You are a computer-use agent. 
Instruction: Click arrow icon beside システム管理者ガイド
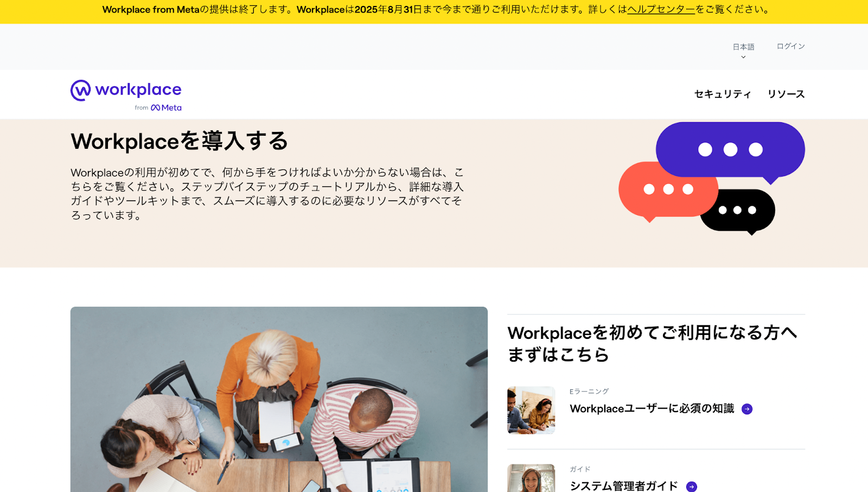click(x=692, y=487)
